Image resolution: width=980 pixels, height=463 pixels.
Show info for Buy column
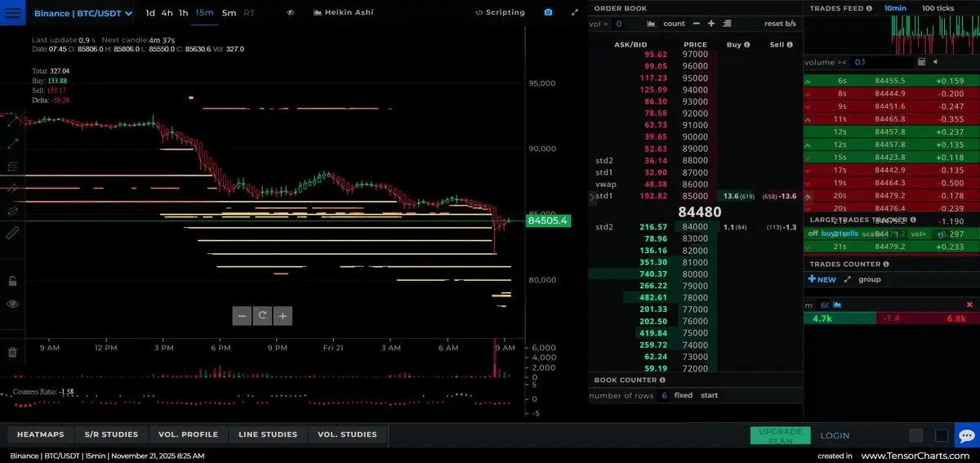(746, 45)
